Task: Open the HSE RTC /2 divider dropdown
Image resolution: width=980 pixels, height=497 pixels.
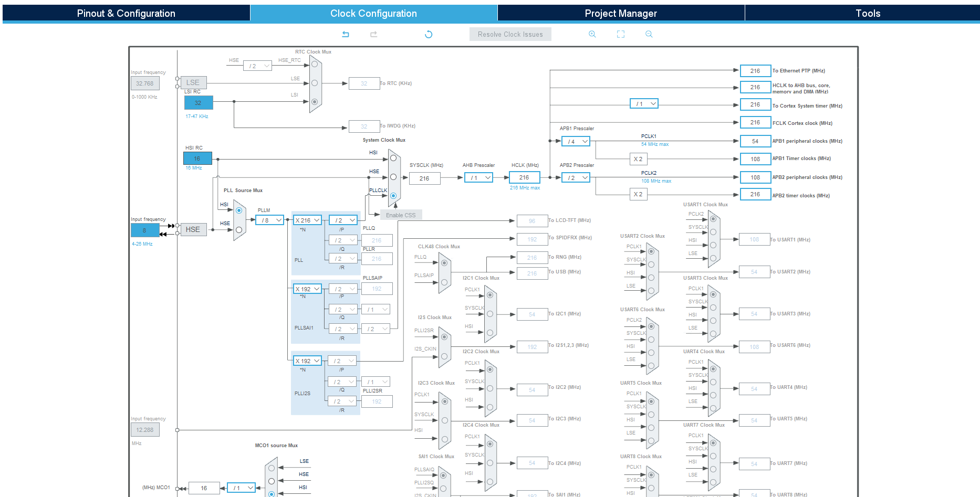Action: pyautogui.click(x=257, y=66)
